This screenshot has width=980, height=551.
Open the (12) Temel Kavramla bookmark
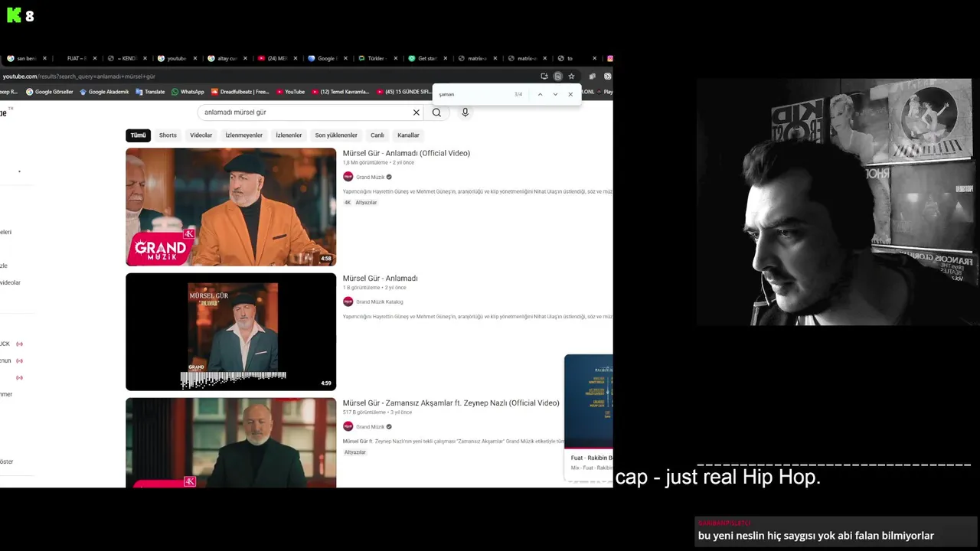coord(340,92)
